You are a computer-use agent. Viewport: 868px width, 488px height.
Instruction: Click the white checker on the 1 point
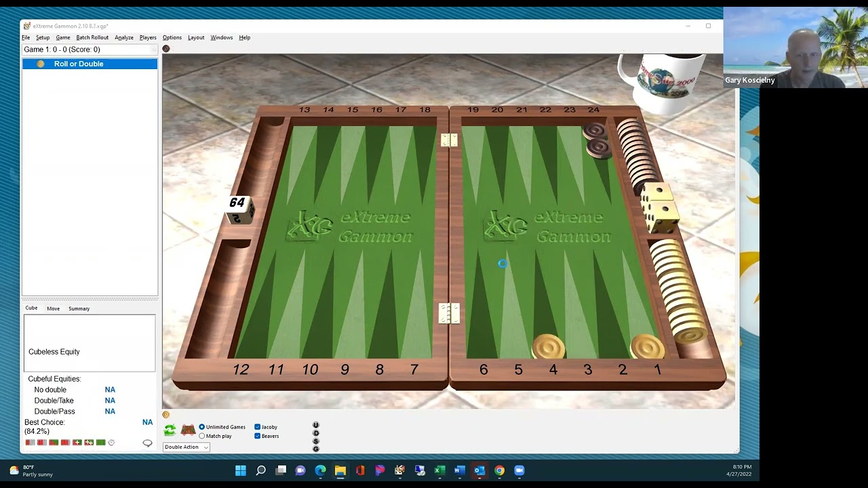648,347
